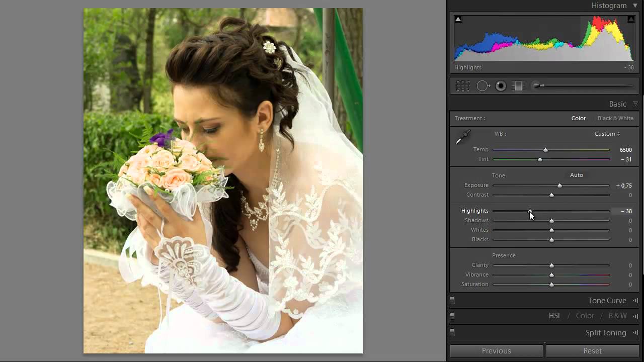Switch to the Color tab in HSL panel
Screen dimensions: 644x362
point(585,316)
